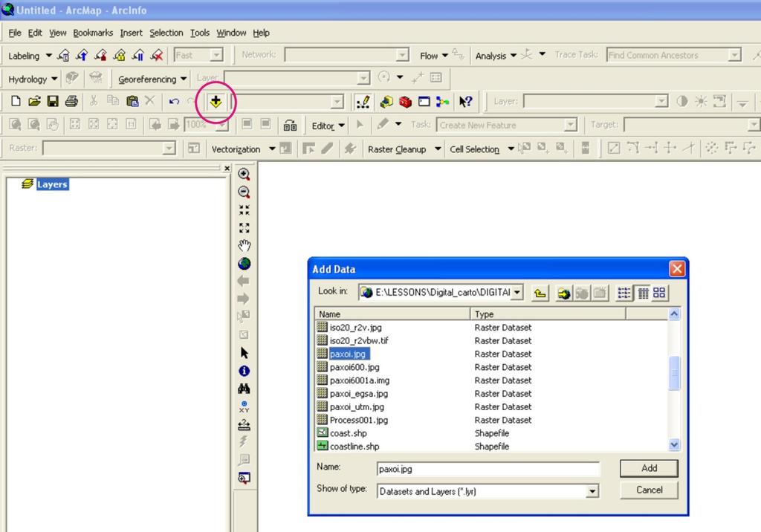Click the file list scroll down arrow
This screenshot has height=532, width=761.
click(x=674, y=444)
